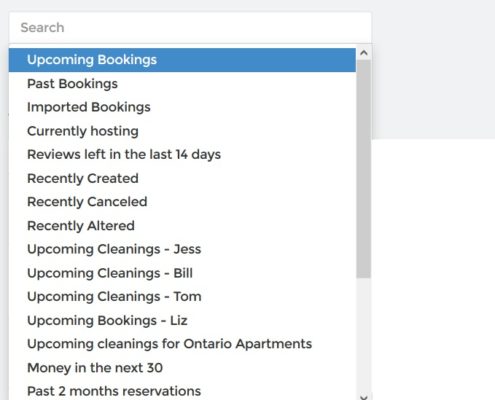Focus the Search input field
The height and width of the screenshot is (400, 495).
190,28
